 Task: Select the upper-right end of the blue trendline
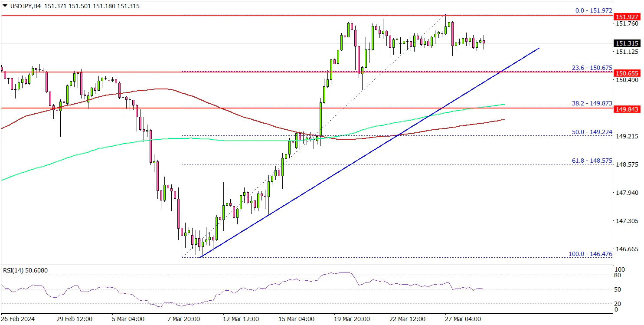[x=539, y=48]
